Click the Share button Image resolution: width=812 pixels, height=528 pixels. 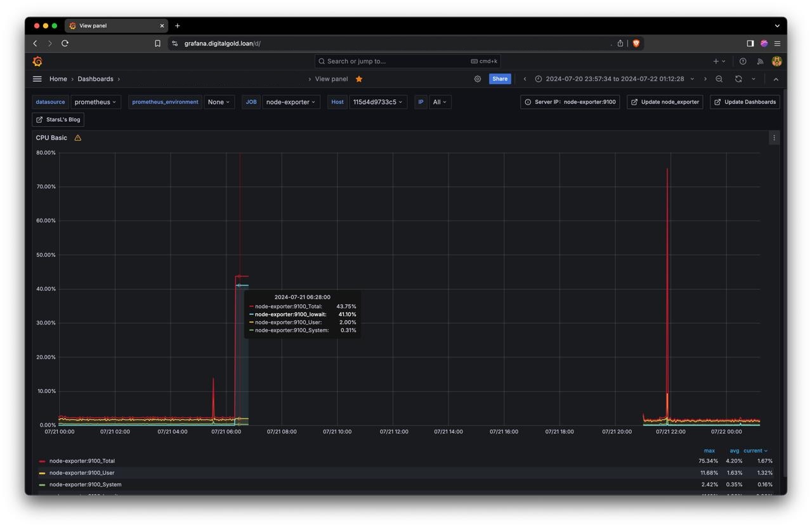coord(500,79)
